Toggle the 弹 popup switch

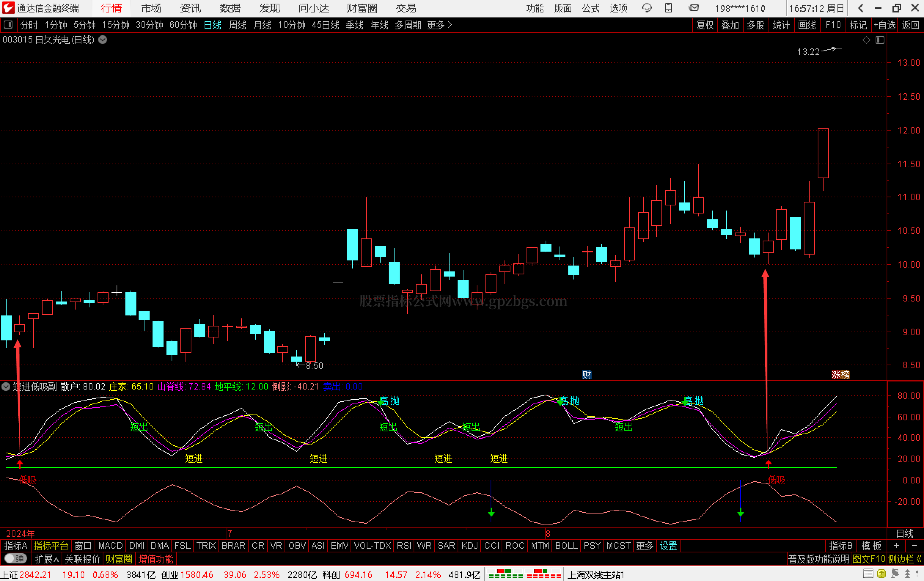tap(15, 559)
